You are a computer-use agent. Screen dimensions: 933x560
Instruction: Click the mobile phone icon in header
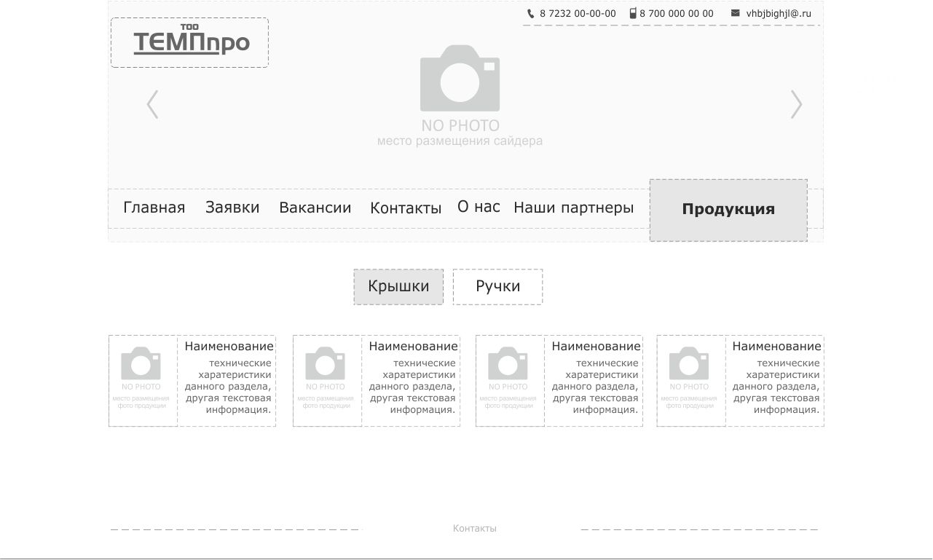pos(633,13)
